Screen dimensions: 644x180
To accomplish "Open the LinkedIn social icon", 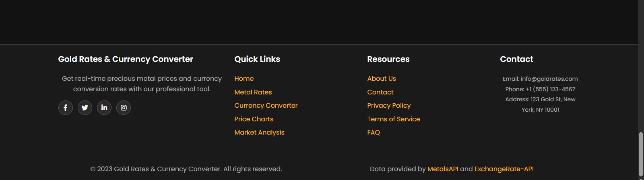I will [104, 108].
